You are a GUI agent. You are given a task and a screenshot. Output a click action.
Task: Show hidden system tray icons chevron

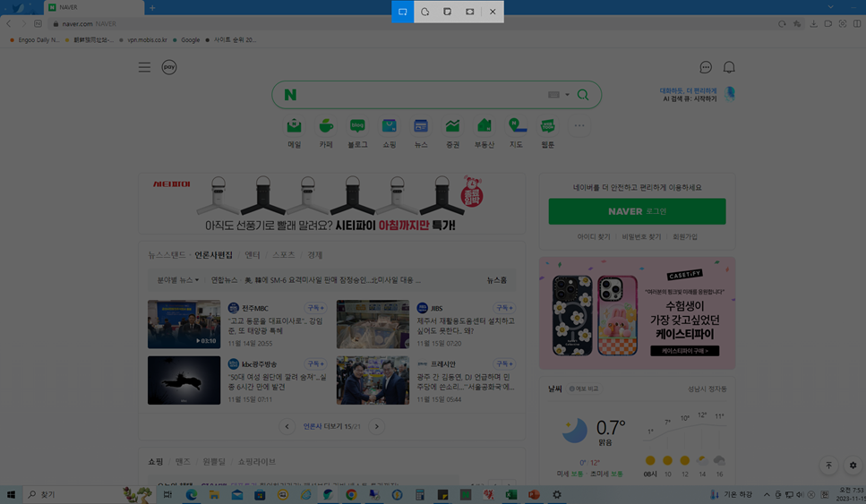pyautogui.click(x=767, y=495)
